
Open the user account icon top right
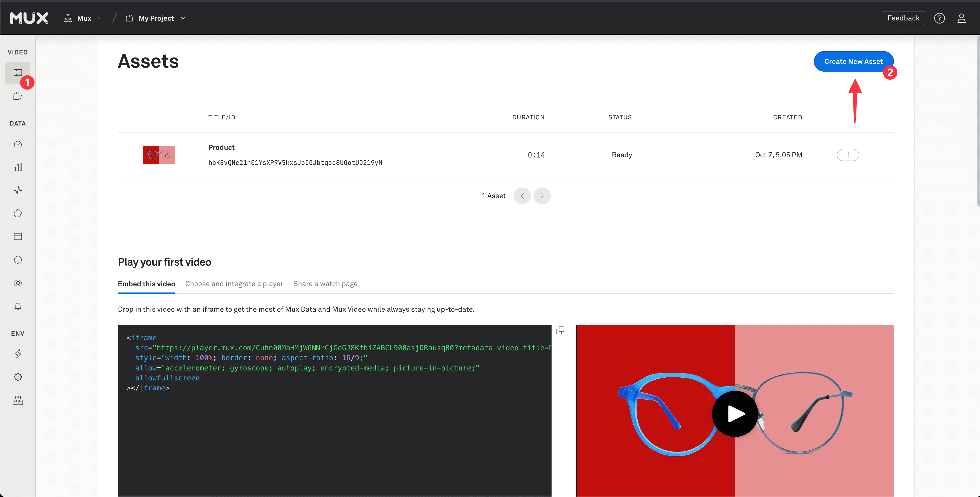(x=962, y=18)
